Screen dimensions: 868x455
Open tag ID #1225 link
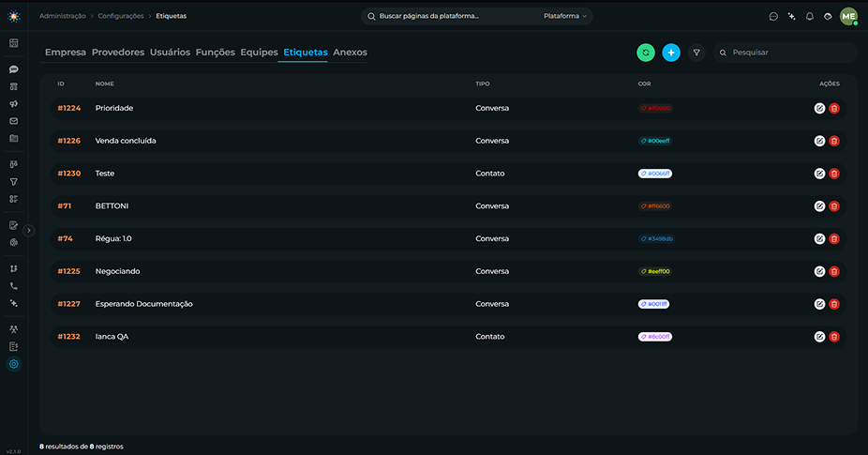point(68,271)
